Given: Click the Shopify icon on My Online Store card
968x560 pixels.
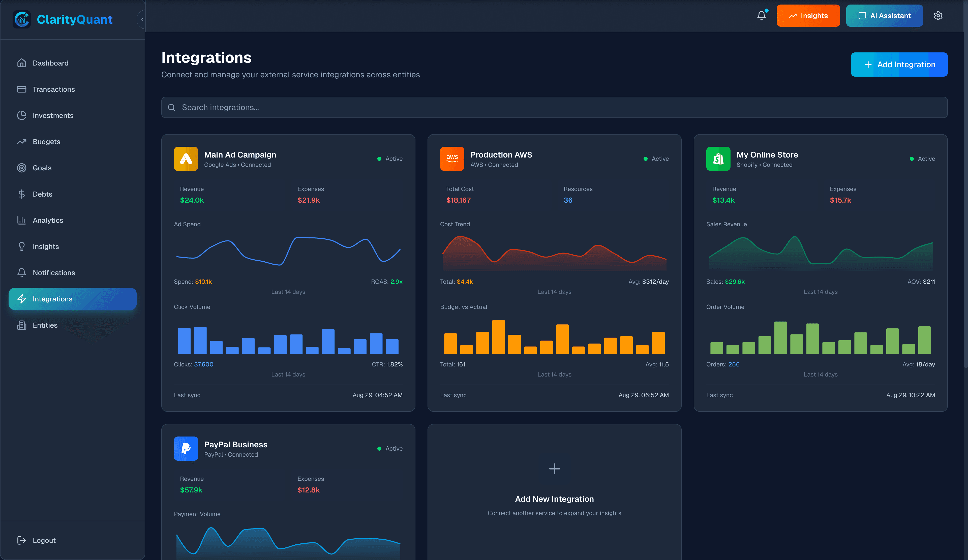Looking at the screenshot, I should point(718,159).
